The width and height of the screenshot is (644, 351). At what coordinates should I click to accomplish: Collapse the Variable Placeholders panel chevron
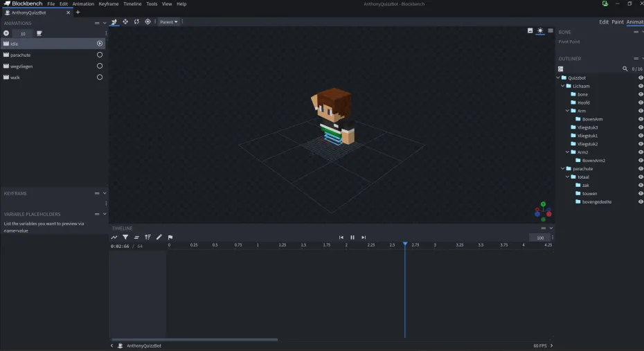click(105, 214)
